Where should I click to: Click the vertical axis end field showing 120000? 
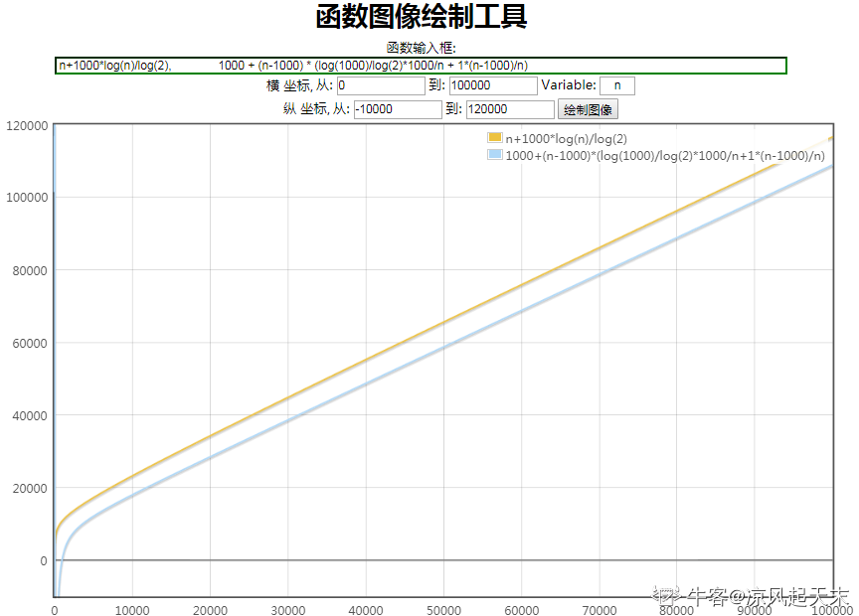coord(509,109)
